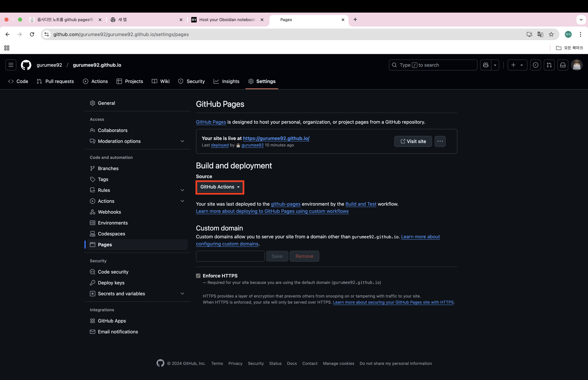Open Email notifications settings

[137, 331]
